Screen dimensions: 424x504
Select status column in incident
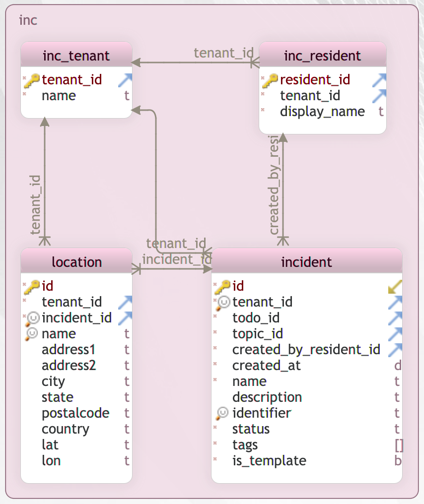click(251, 429)
